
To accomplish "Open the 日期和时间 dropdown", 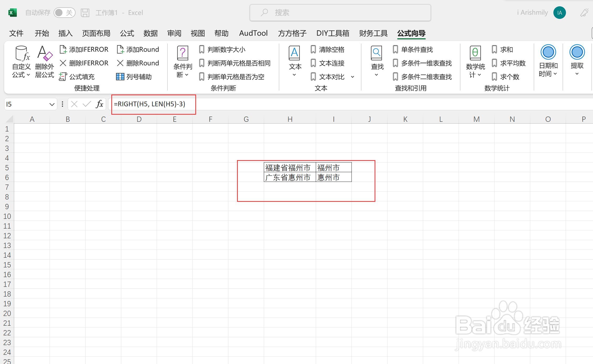I will click(x=548, y=61).
